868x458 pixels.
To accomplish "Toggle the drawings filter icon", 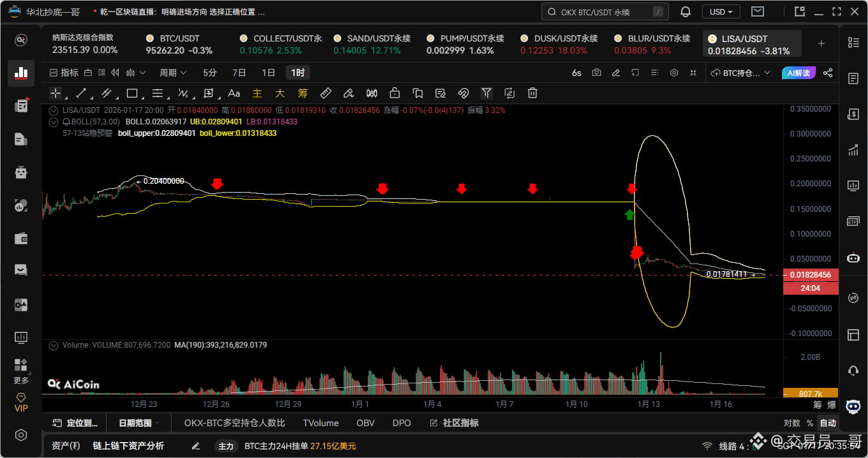I will coord(487,93).
